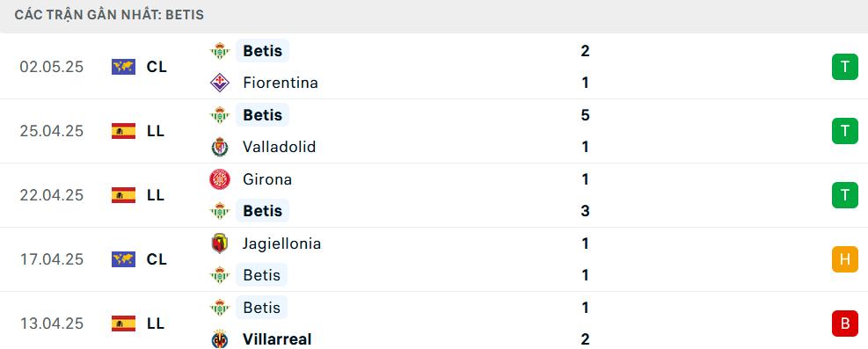Open the Fiorentina team link

(281, 83)
